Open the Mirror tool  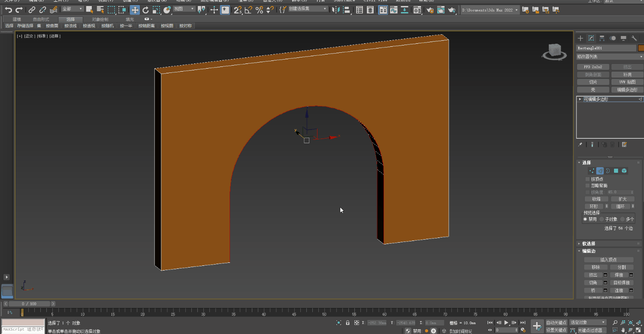click(x=336, y=10)
